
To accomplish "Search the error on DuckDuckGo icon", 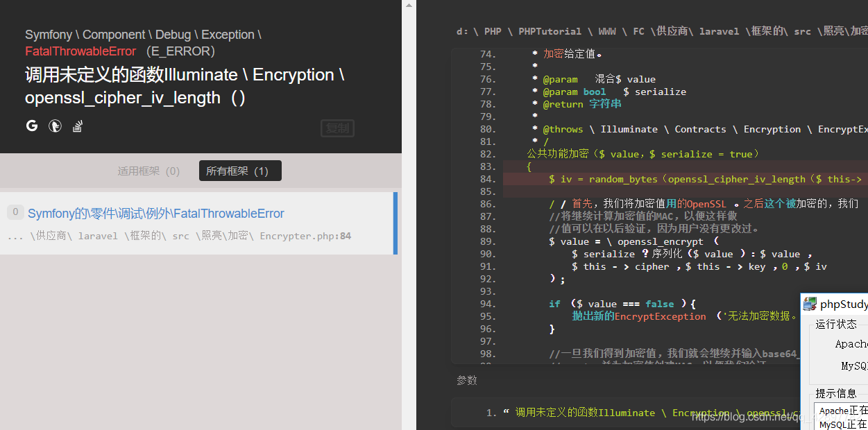I will [x=56, y=126].
